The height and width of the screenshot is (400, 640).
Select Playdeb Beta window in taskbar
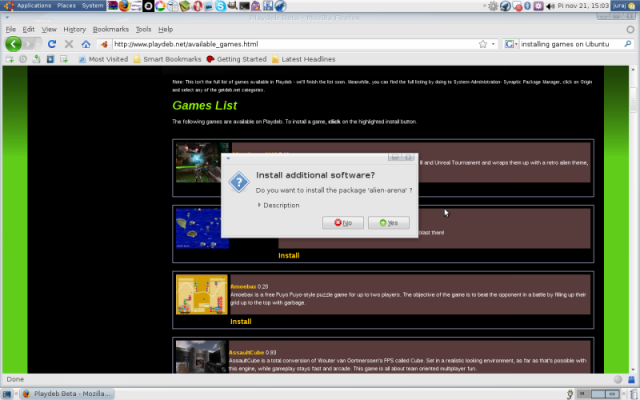pyautogui.click(x=67, y=394)
